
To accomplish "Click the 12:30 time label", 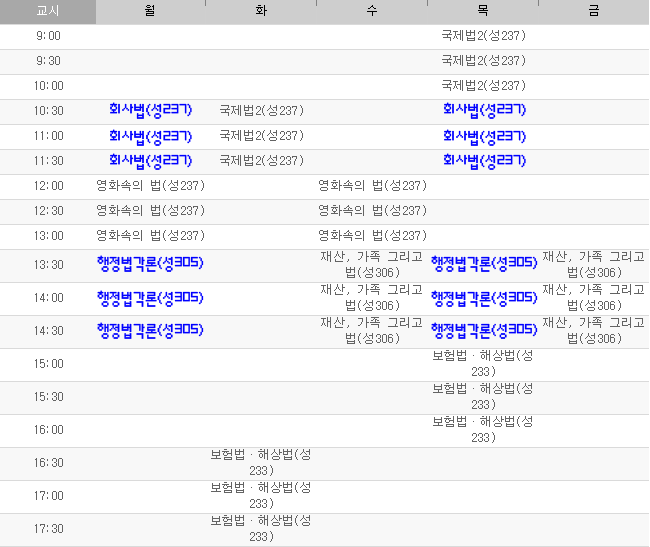I will pos(49,211).
